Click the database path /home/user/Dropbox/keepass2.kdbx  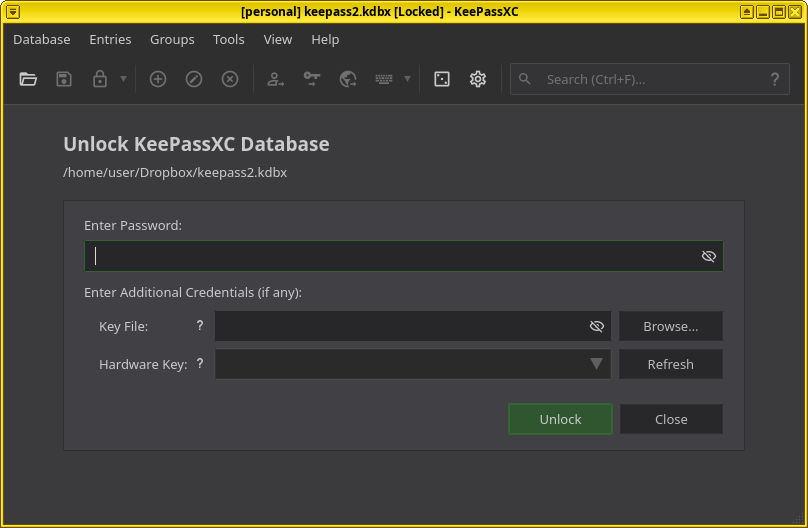click(x=175, y=172)
